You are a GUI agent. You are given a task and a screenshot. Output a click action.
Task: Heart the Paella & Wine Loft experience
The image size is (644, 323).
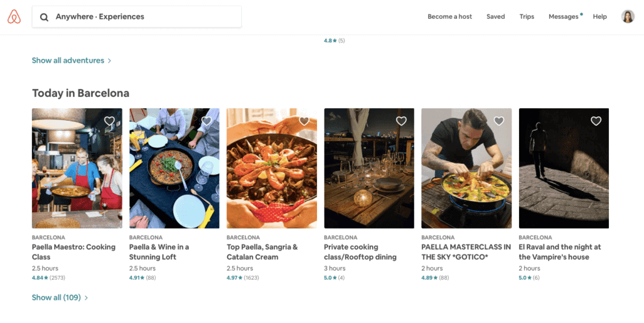click(x=206, y=121)
